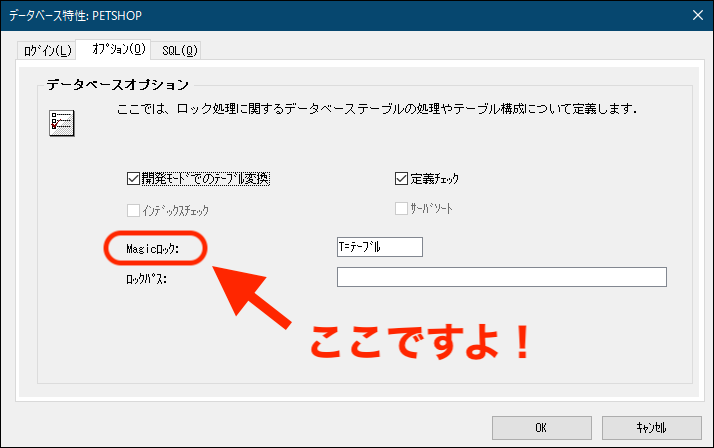The height and width of the screenshot is (448, 714).
Task: Enable the インデックスチェック checkbox
Action: coord(135,210)
